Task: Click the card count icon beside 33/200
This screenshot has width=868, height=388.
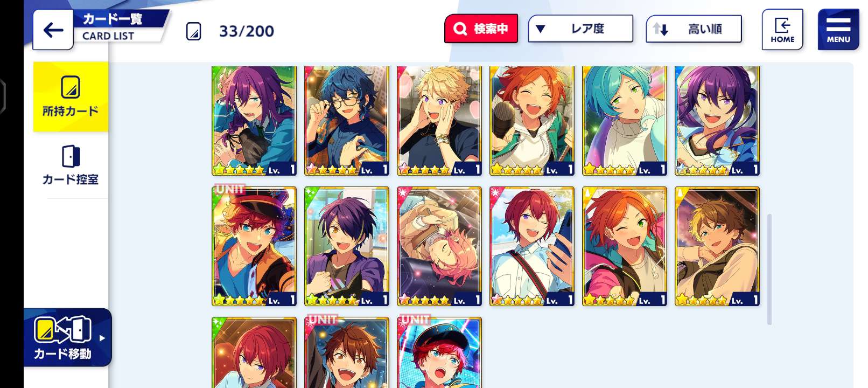Action: (194, 31)
